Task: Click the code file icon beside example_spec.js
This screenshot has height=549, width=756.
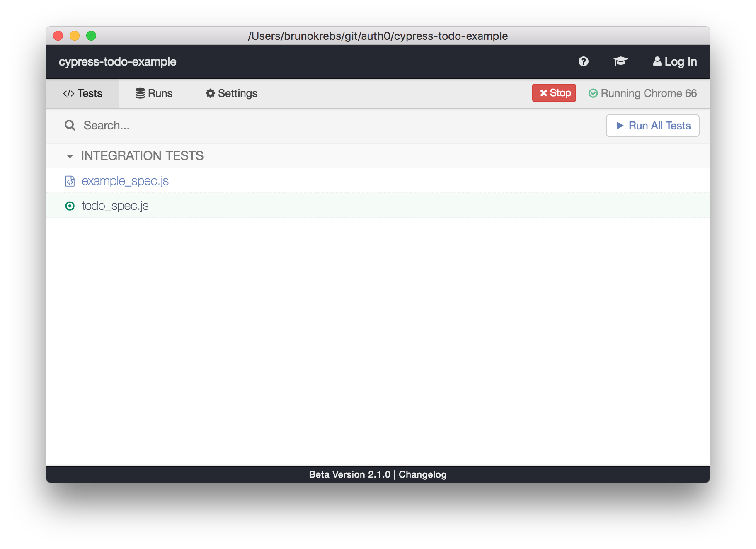Action: pos(70,180)
